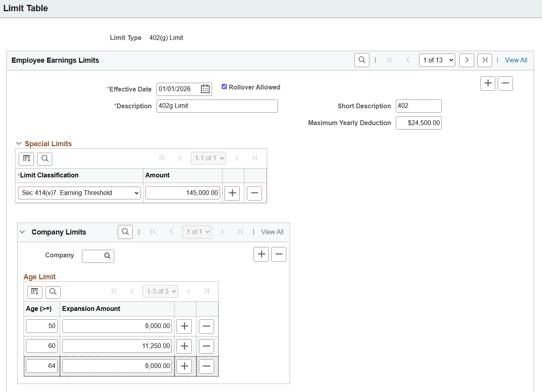542x392 pixels.
Task: Click the Expansion Amount column header
Action: pos(91,308)
